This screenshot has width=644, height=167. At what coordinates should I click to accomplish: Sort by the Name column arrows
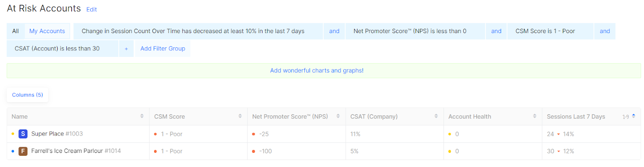coord(142,116)
